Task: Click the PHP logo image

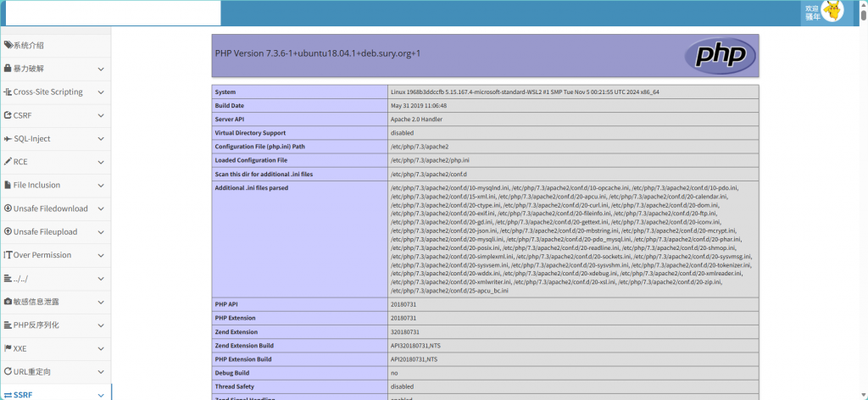Action: (719, 55)
